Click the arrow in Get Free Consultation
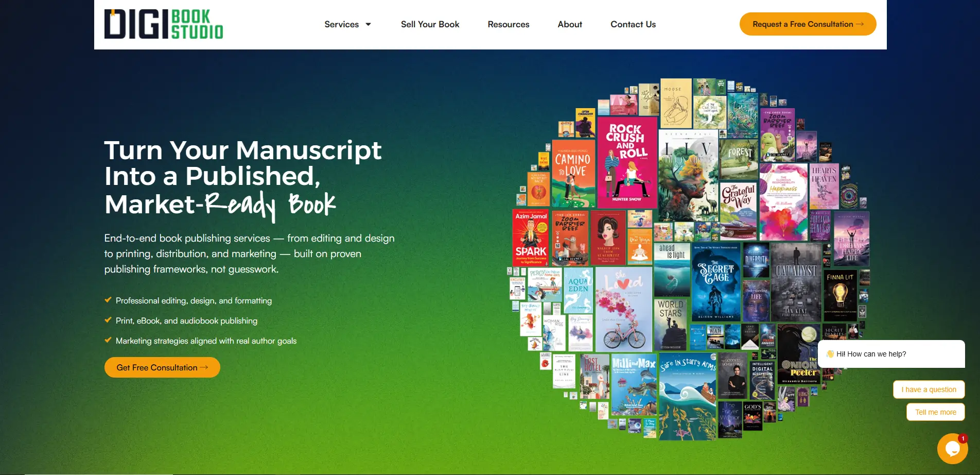This screenshot has height=475, width=980. [x=204, y=367]
